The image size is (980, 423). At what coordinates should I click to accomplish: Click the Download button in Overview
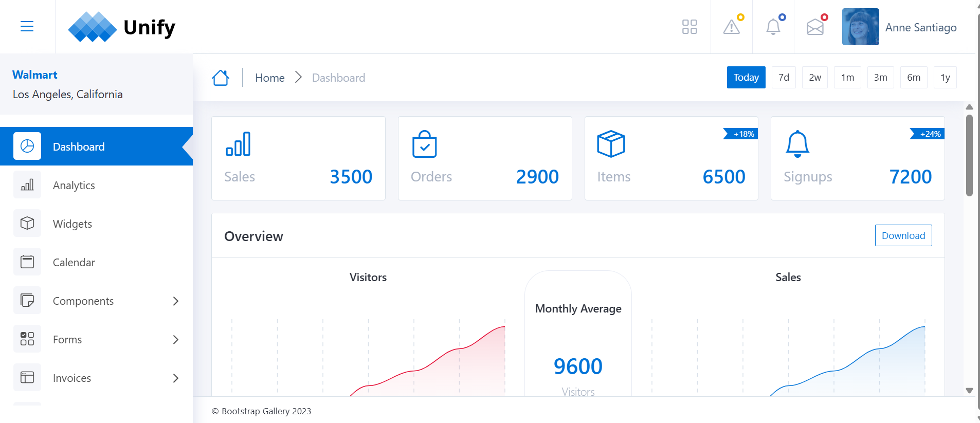(903, 235)
